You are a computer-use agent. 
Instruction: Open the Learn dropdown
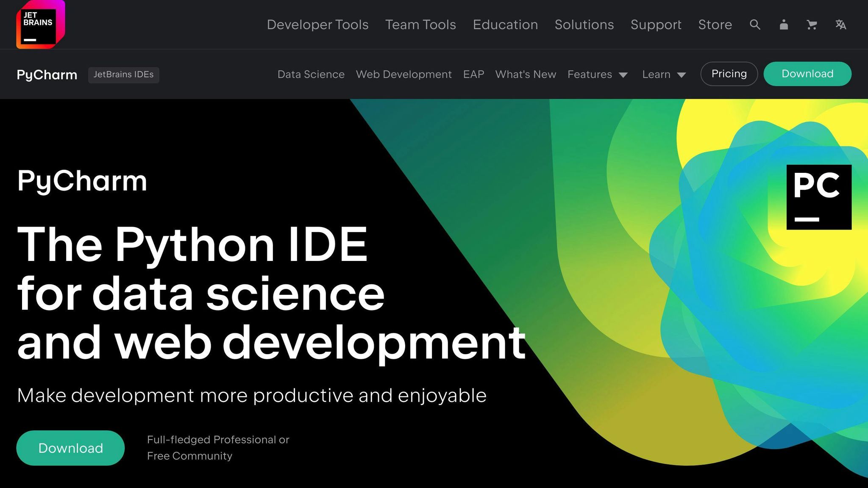[x=663, y=74]
